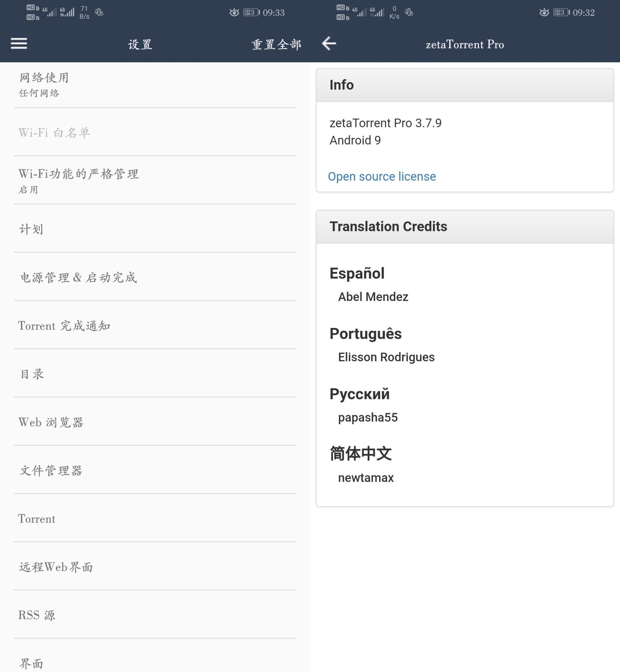Open 文件管理器 file manager settings
620x672 pixels.
[155, 470]
